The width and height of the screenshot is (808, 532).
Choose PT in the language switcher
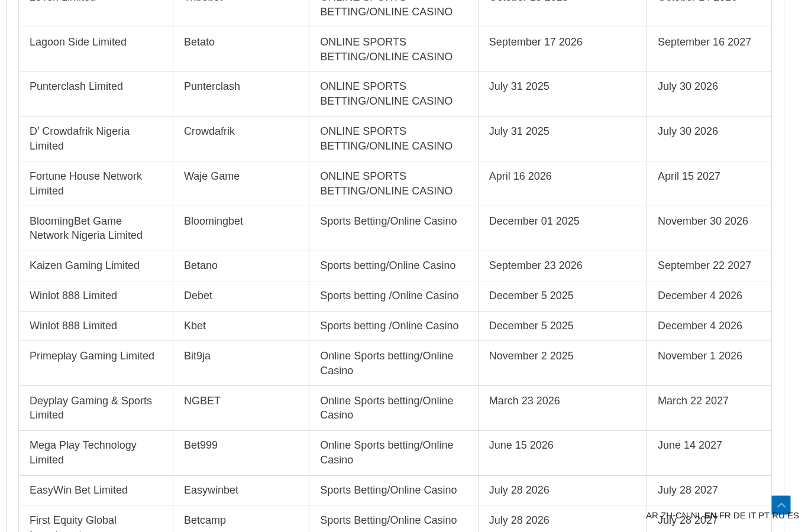tap(764, 515)
